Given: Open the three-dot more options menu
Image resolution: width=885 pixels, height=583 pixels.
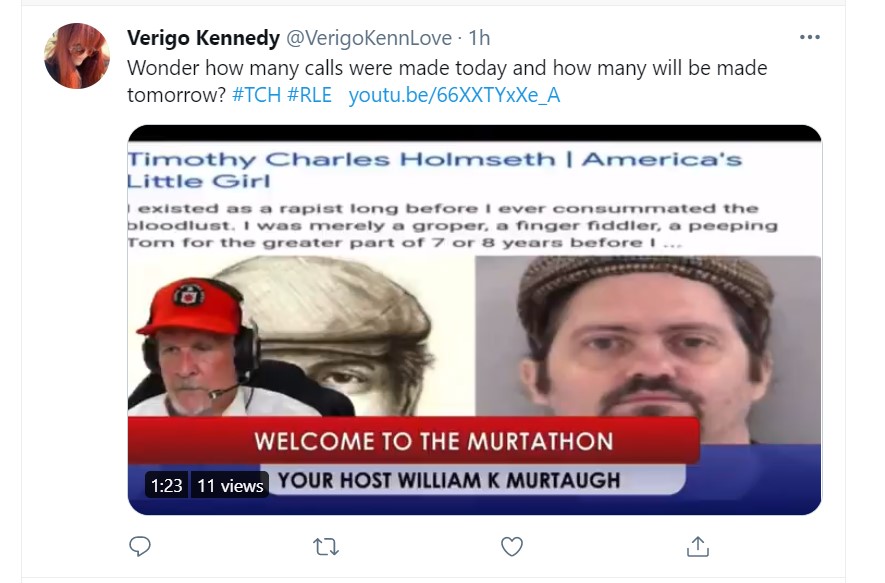Looking at the screenshot, I should coord(809,37).
